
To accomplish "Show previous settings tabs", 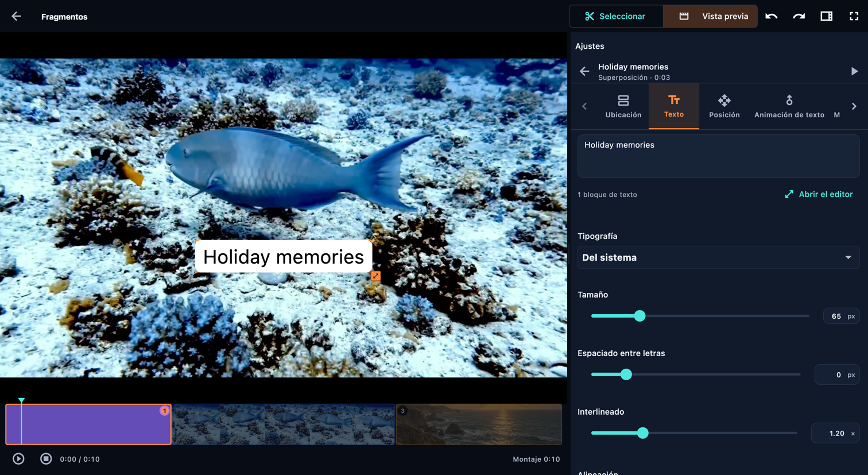I will point(584,106).
